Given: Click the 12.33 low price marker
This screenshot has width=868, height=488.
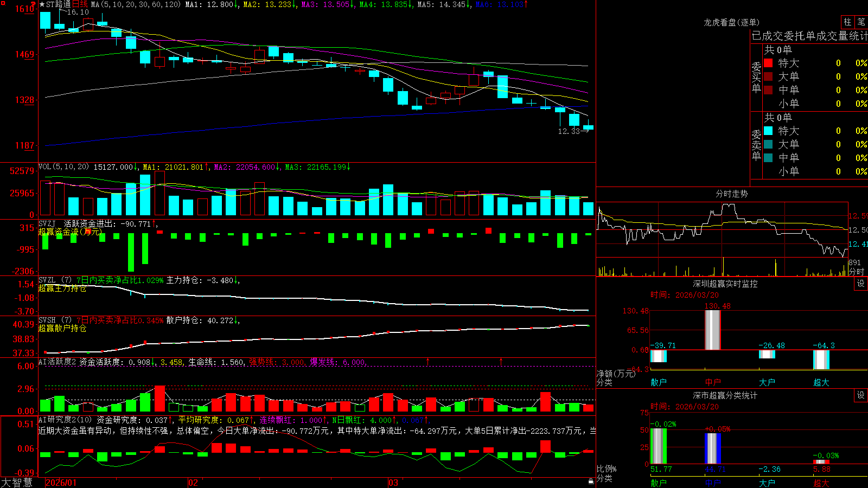Looking at the screenshot, I should (x=569, y=131).
